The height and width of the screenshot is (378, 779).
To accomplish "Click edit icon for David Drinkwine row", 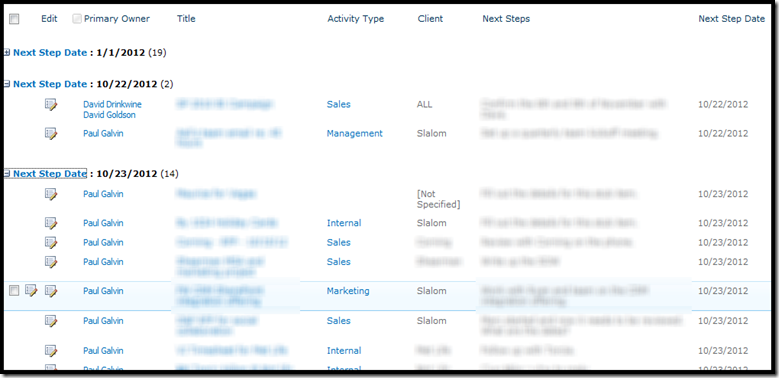I will 51,105.
